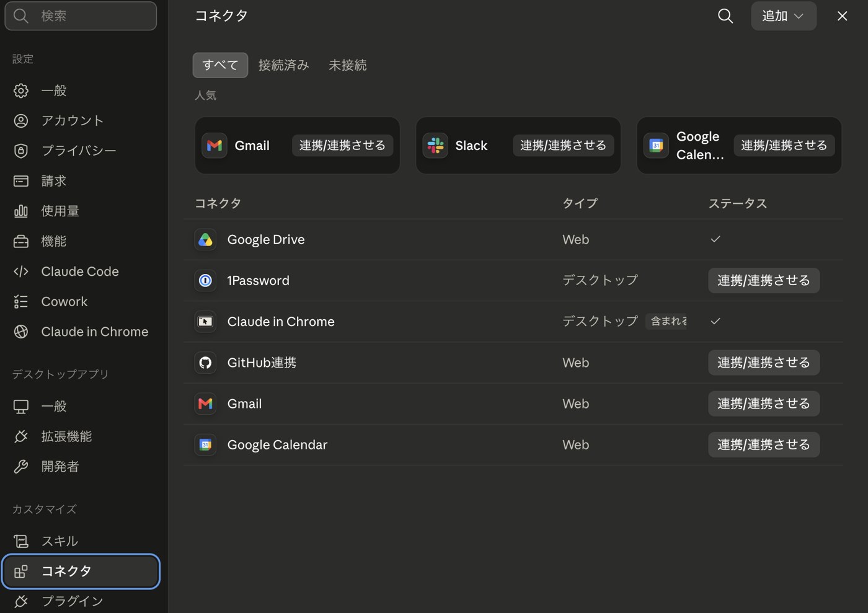The image size is (868, 613).
Task: Connect Slack in the popular cards
Action: coord(563,146)
